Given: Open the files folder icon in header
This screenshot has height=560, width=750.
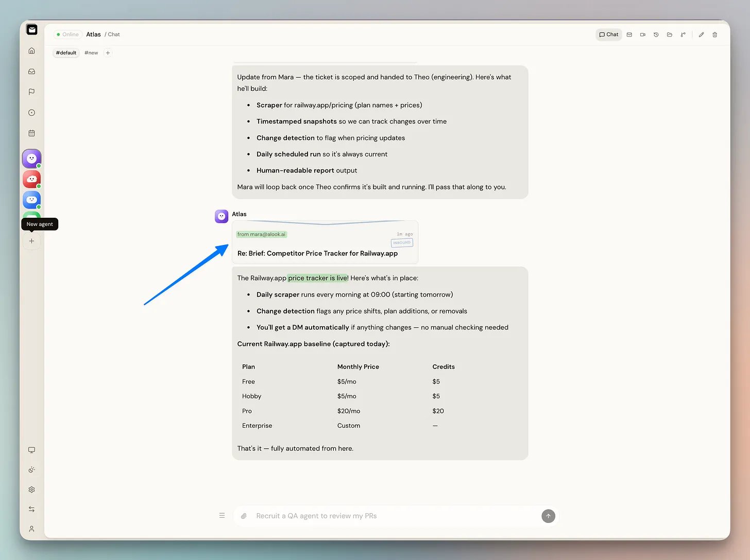Looking at the screenshot, I should [670, 34].
